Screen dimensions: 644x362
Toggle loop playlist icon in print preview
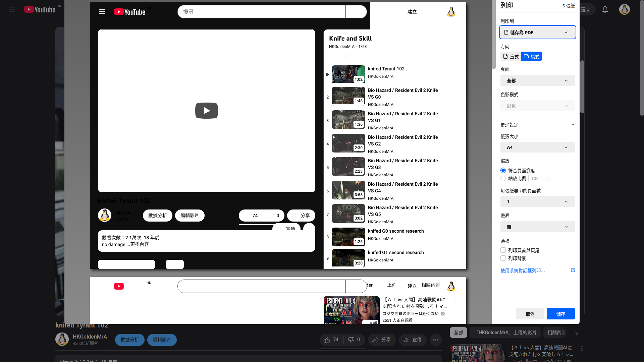click(x=333, y=56)
